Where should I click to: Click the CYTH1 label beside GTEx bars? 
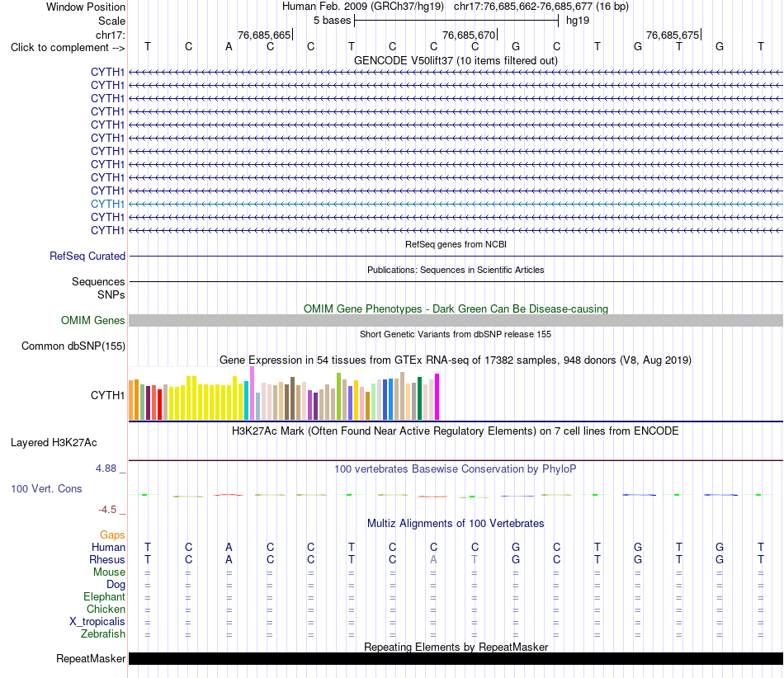point(107,395)
